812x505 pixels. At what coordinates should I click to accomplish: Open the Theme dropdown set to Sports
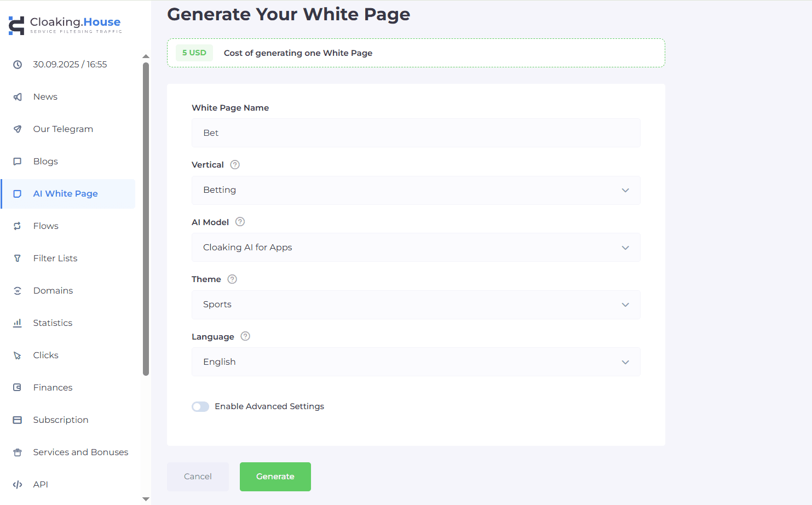point(416,305)
